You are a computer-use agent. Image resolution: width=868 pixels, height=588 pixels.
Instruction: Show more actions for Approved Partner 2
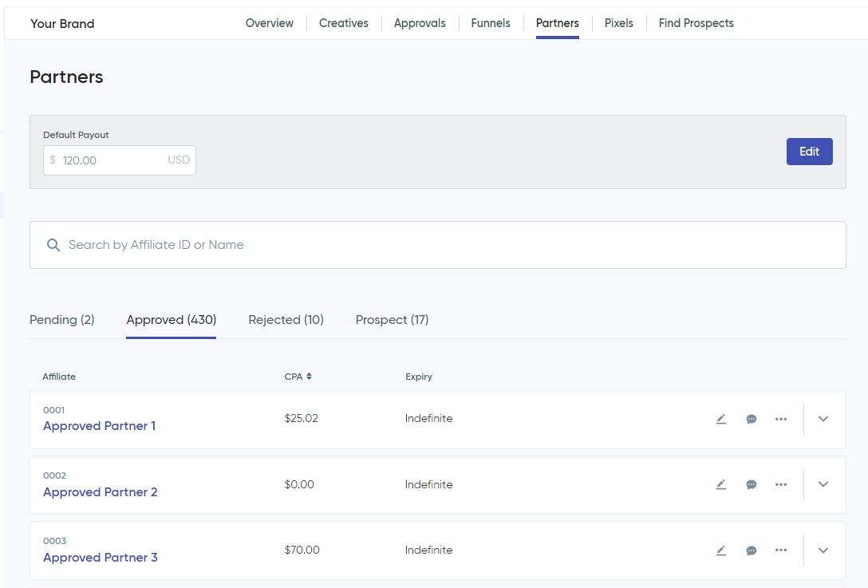click(781, 484)
